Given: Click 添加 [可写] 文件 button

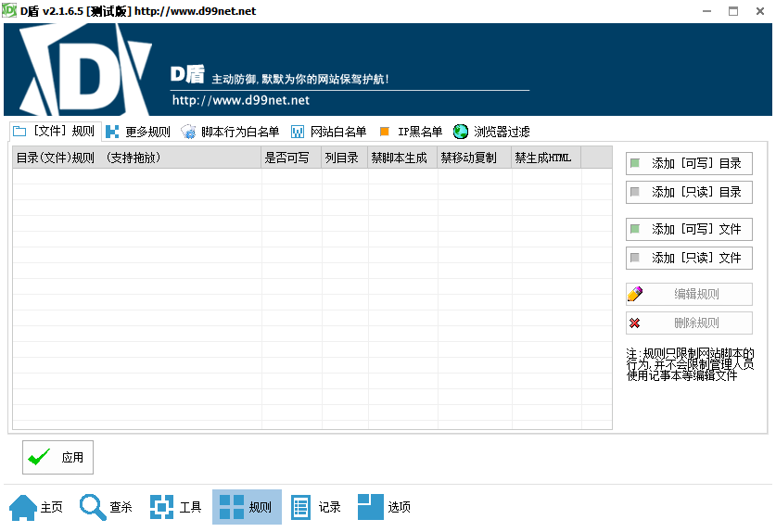Looking at the screenshot, I should (x=689, y=229).
